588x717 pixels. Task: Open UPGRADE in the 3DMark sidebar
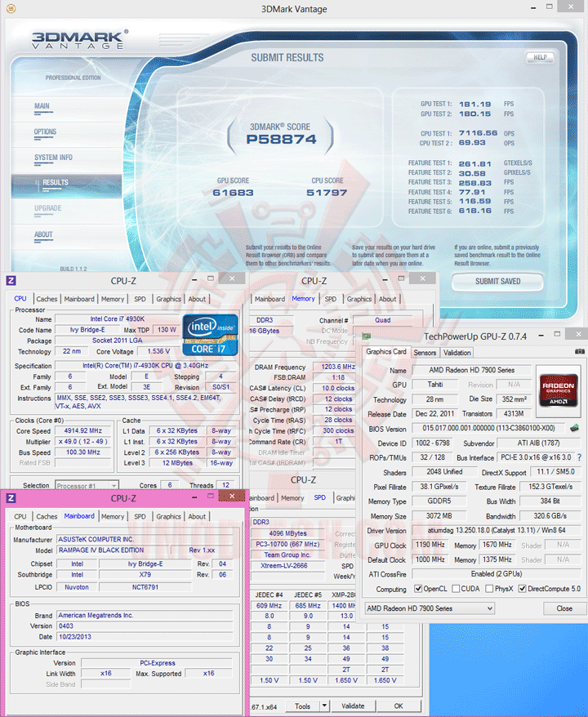coord(47,208)
